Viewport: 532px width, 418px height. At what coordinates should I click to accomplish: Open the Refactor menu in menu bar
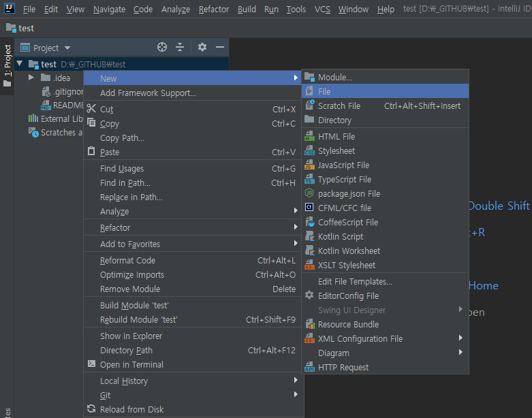click(x=214, y=10)
